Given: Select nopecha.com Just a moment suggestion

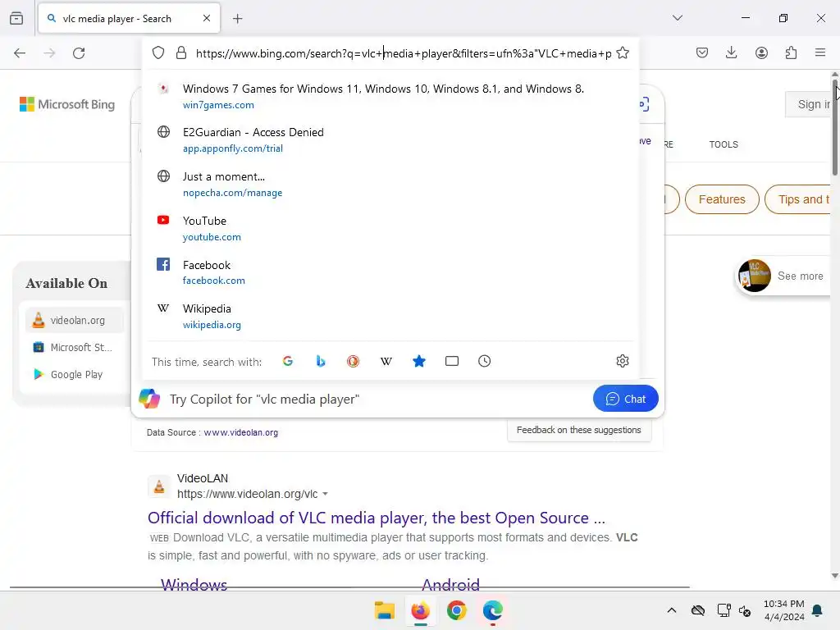Looking at the screenshot, I should click(x=391, y=185).
